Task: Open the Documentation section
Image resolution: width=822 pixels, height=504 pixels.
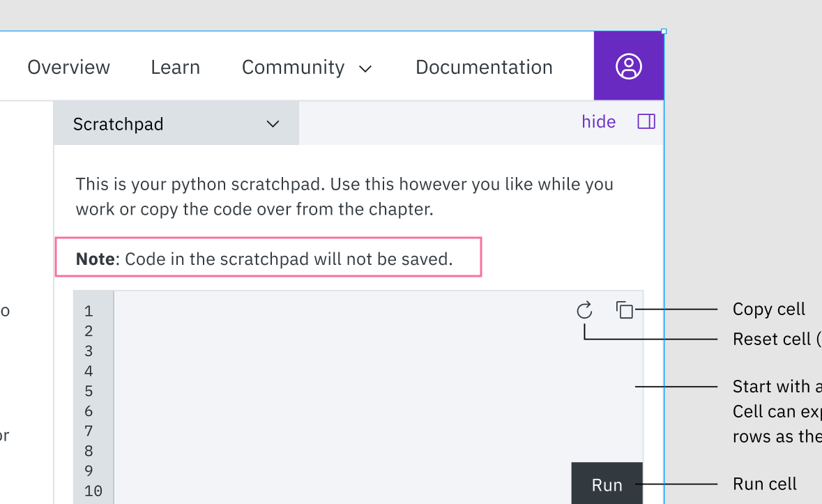Action: pyautogui.click(x=483, y=67)
